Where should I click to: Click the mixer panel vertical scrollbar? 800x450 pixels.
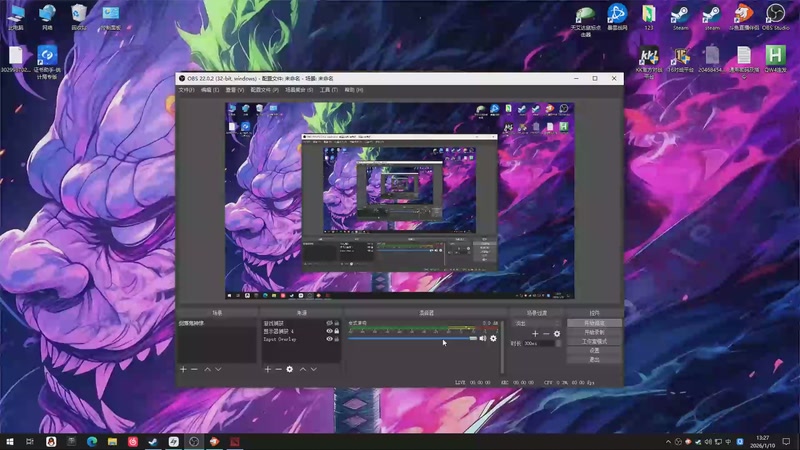tap(502, 347)
